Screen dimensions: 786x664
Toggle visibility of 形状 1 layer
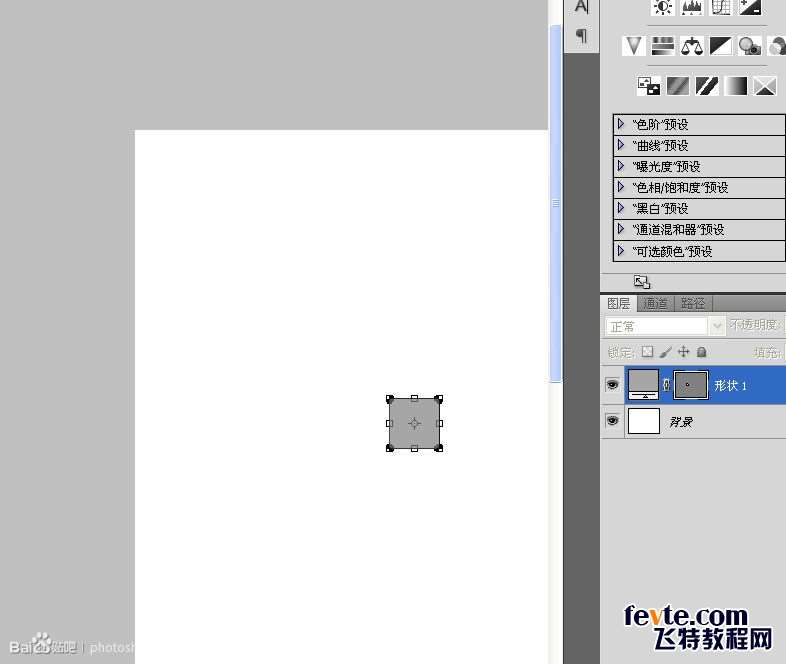click(x=612, y=384)
